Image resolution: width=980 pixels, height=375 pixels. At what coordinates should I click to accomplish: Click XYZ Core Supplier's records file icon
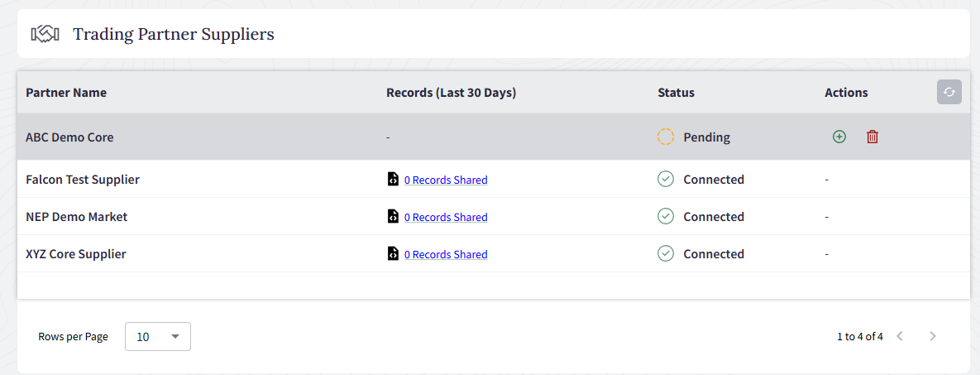tap(393, 254)
